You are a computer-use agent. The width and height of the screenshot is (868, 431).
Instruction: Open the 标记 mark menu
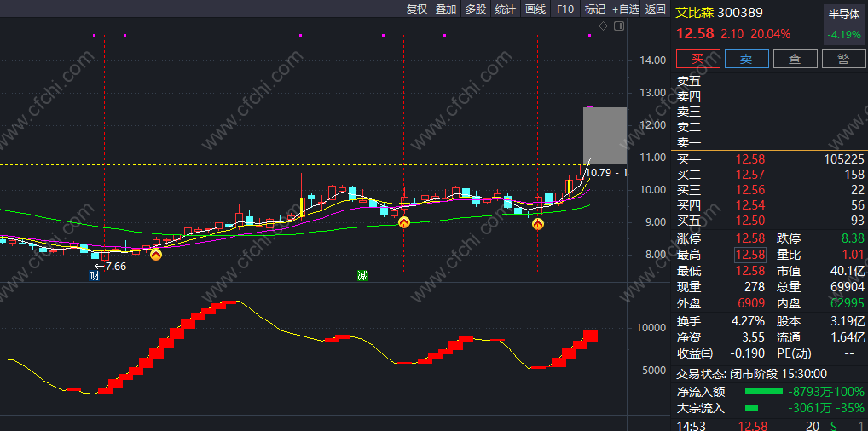(595, 9)
